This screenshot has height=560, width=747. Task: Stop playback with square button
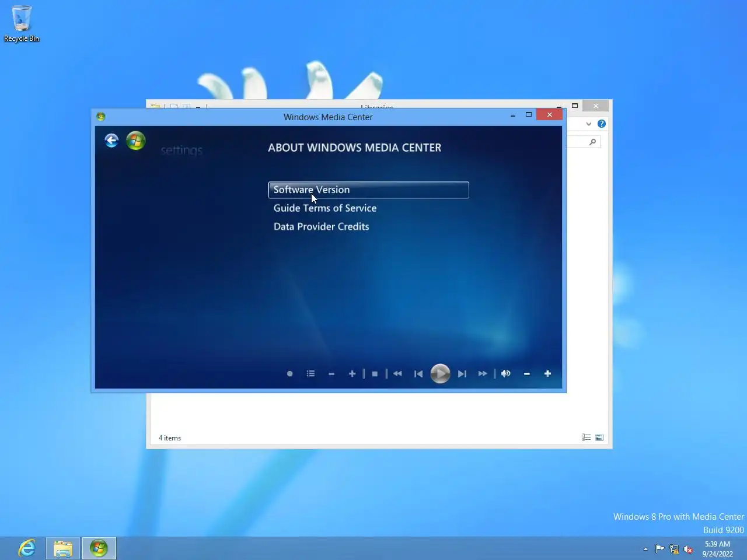point(375,373)
